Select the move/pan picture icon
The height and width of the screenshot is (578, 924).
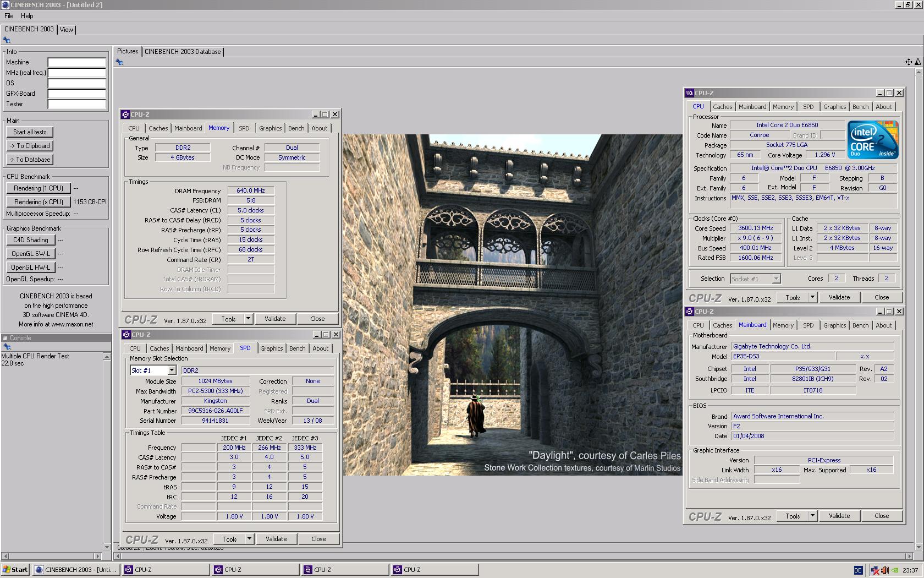coord(909,62)
